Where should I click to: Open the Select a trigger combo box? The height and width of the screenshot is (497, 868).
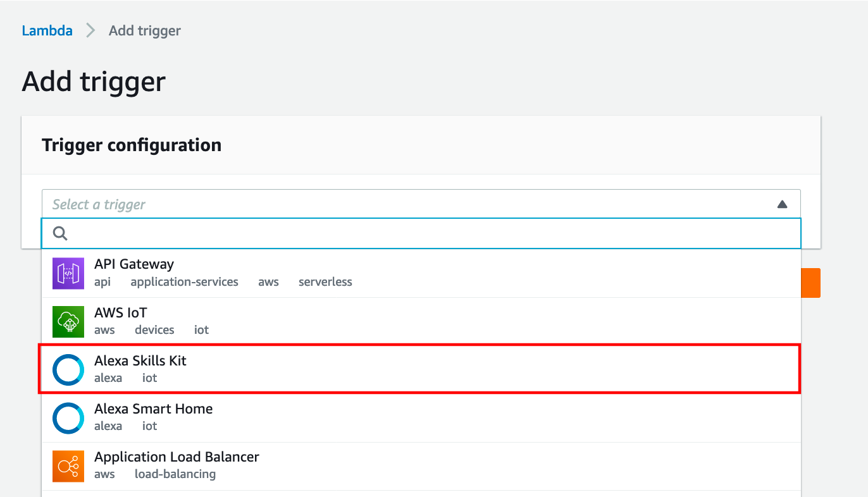click(x=421, y=204)
